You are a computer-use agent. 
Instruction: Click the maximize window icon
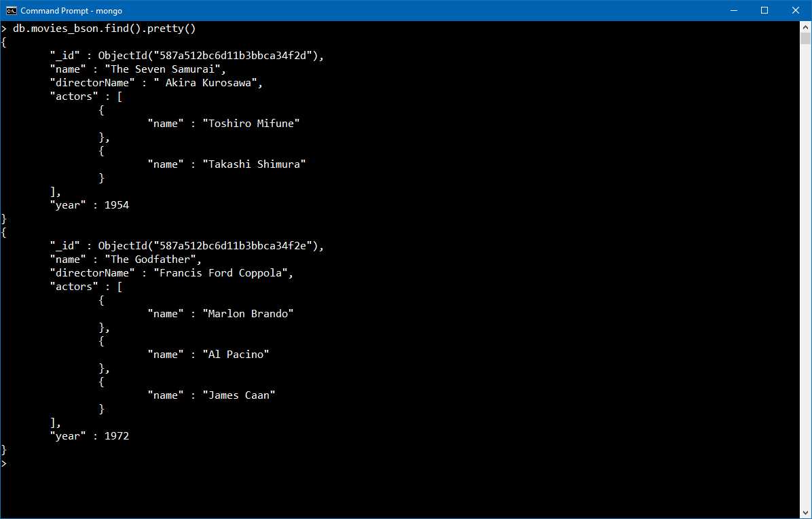pyautogui.click(x=765, y=10)
